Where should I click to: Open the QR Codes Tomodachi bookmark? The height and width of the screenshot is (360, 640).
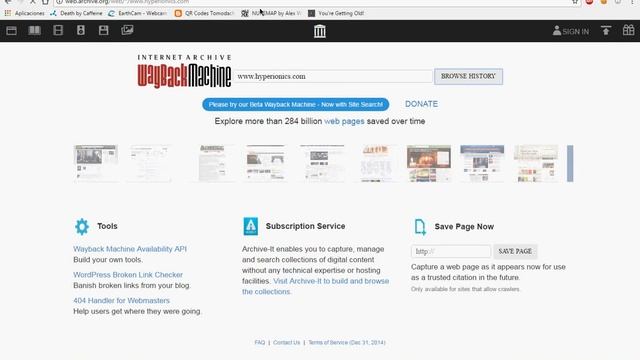[x=204, y=13]
